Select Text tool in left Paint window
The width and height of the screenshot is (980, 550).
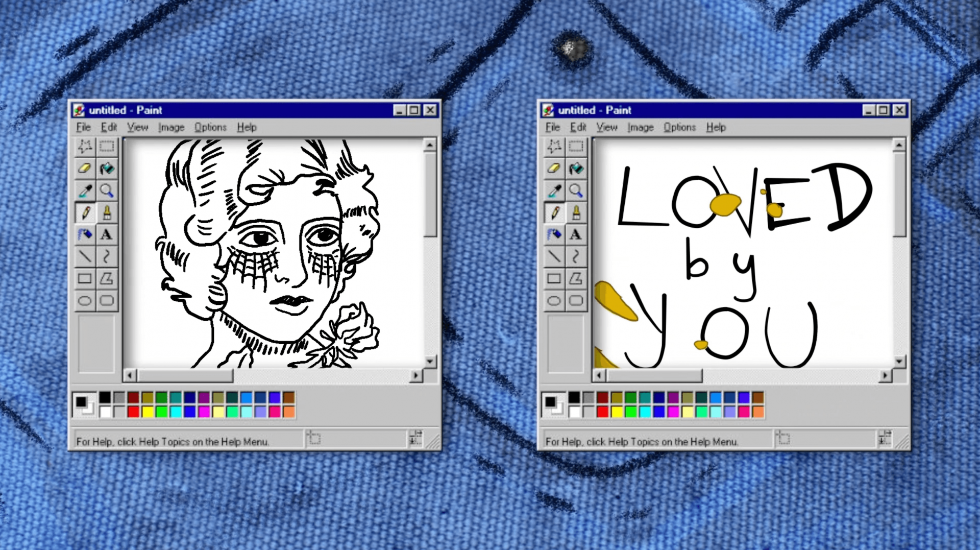[107, 235]
